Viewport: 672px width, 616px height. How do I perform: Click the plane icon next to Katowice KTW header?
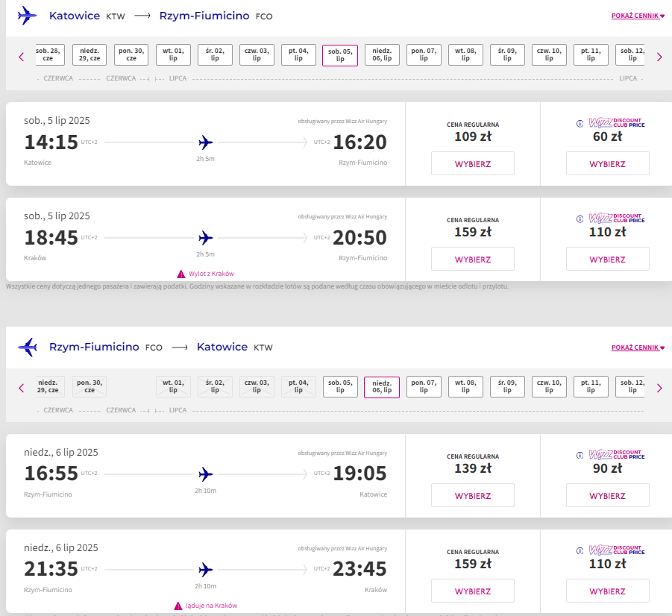click(27, 16)
